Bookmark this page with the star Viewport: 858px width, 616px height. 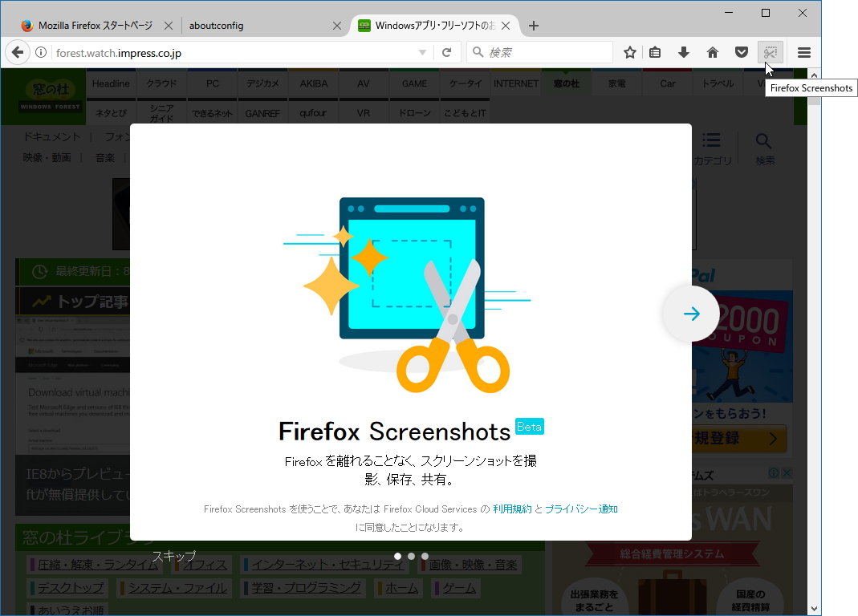tap(629, 51)
